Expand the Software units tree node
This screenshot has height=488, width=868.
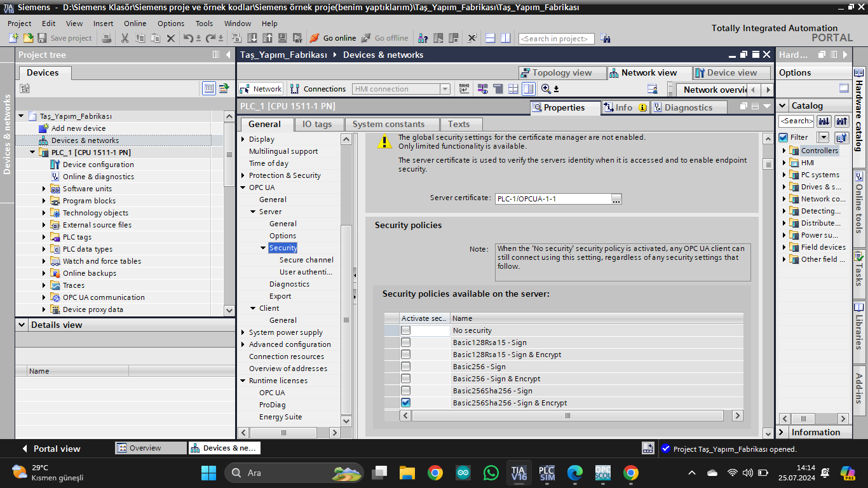click(44, 189)
